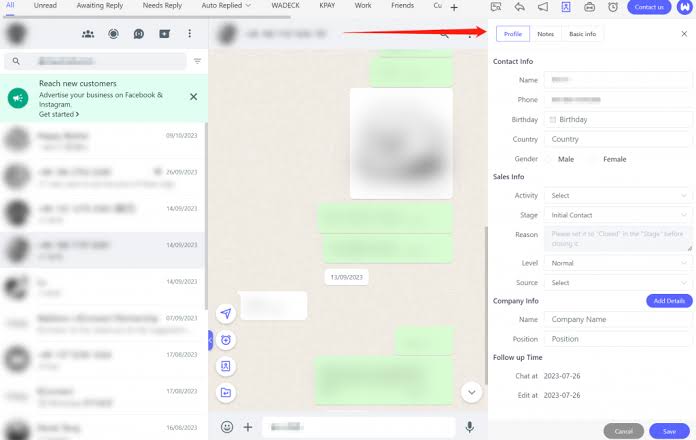Screen dimensions: 696x440
Task: Switch to the WADECK tab
Action: [285, 6]
